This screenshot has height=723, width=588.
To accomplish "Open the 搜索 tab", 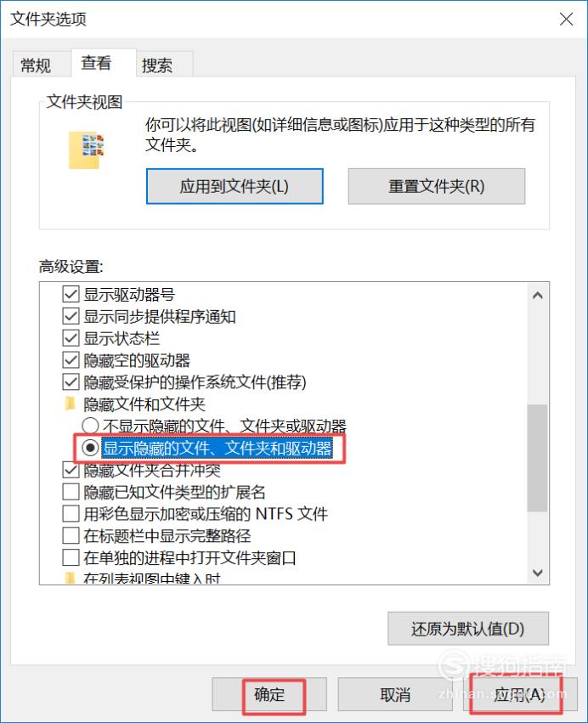I will pos(157,65).
